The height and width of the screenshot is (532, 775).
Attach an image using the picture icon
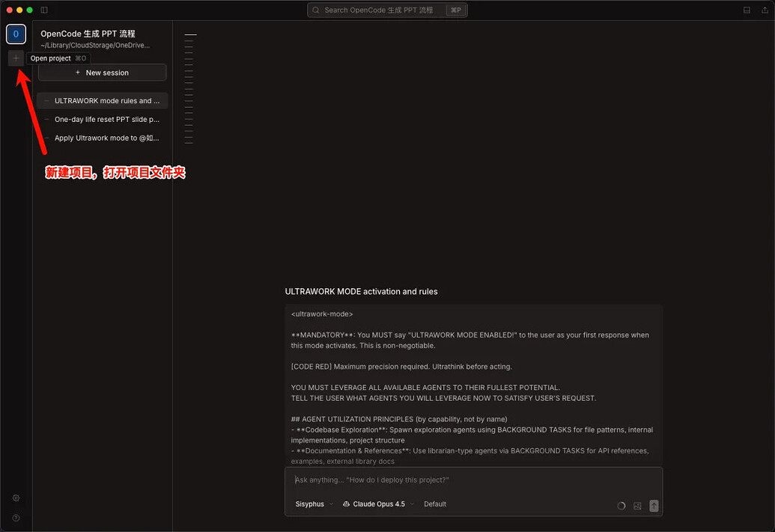click(637, 506)
